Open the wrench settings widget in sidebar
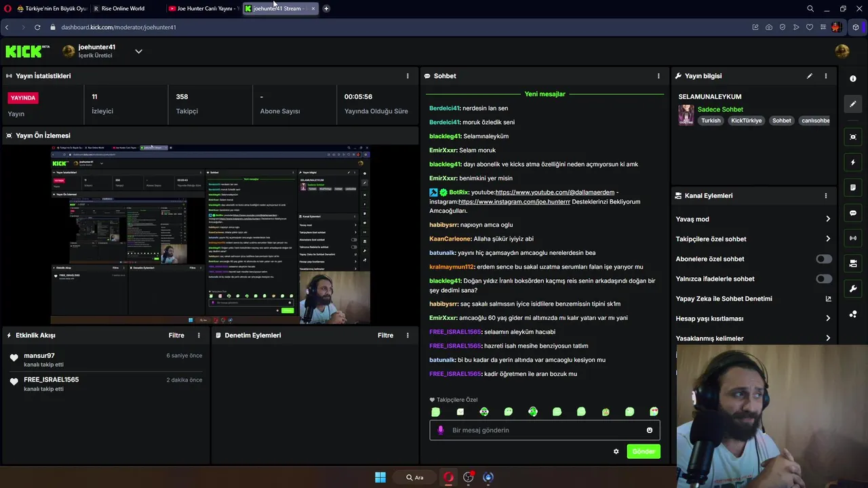The image size is (868, 488). pyautogui.click(x=853, y=289)
